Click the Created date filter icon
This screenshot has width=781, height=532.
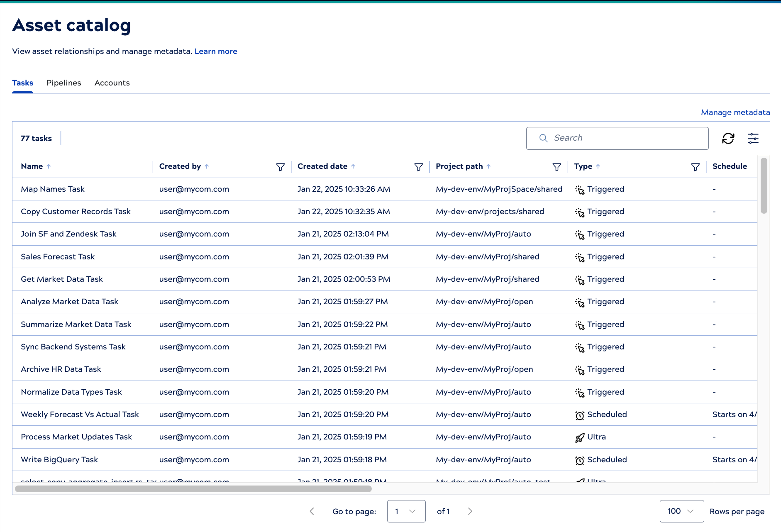(418, 167)
